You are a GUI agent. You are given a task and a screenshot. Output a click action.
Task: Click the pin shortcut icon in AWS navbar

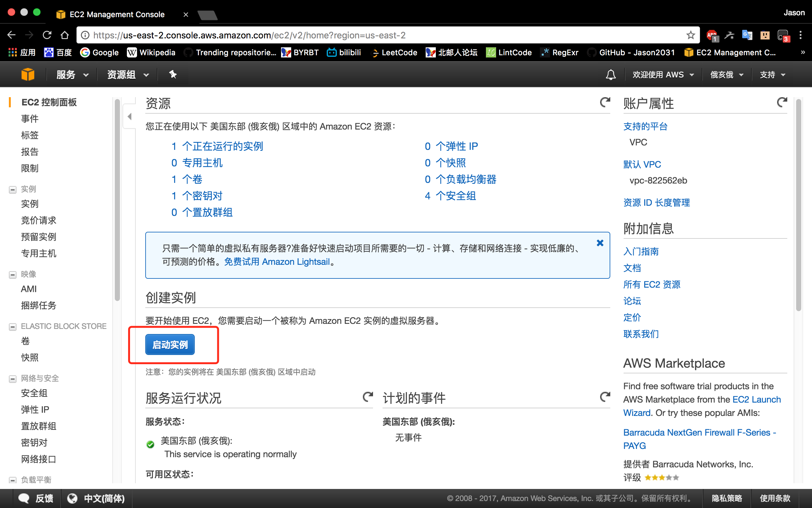click(173, 74)
